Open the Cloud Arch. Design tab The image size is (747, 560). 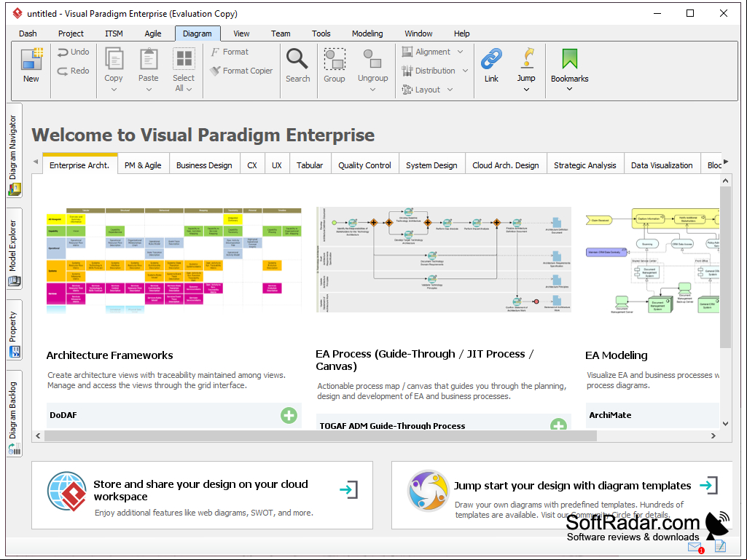[x=506, y=165]
